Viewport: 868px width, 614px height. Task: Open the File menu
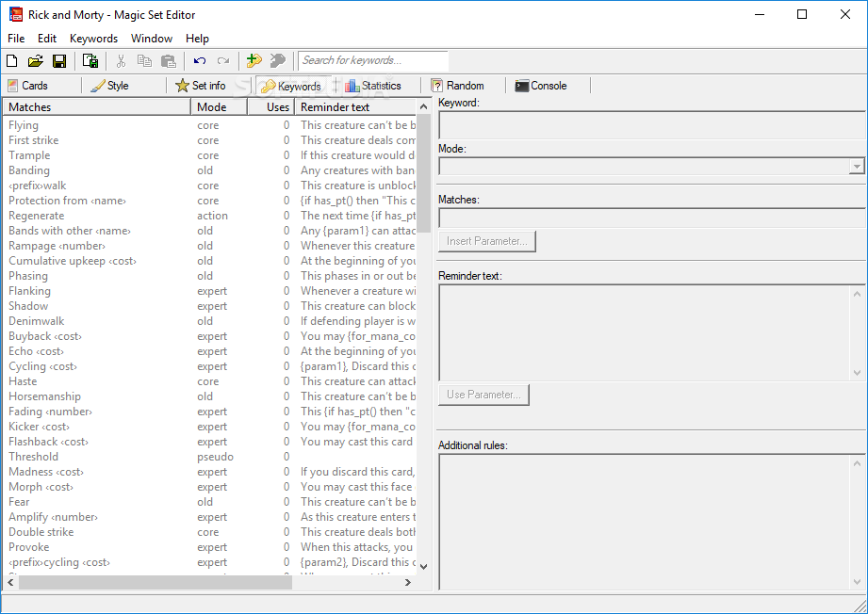click(16, 39)
